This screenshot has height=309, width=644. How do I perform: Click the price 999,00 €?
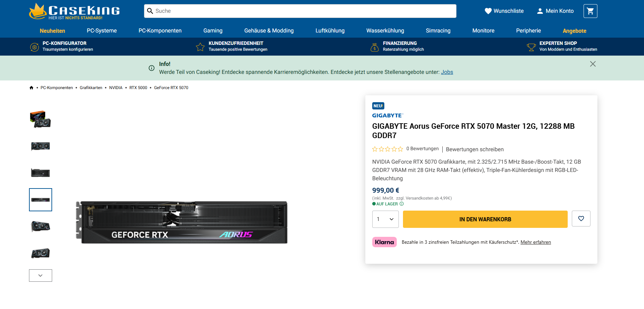pos(386,190)
